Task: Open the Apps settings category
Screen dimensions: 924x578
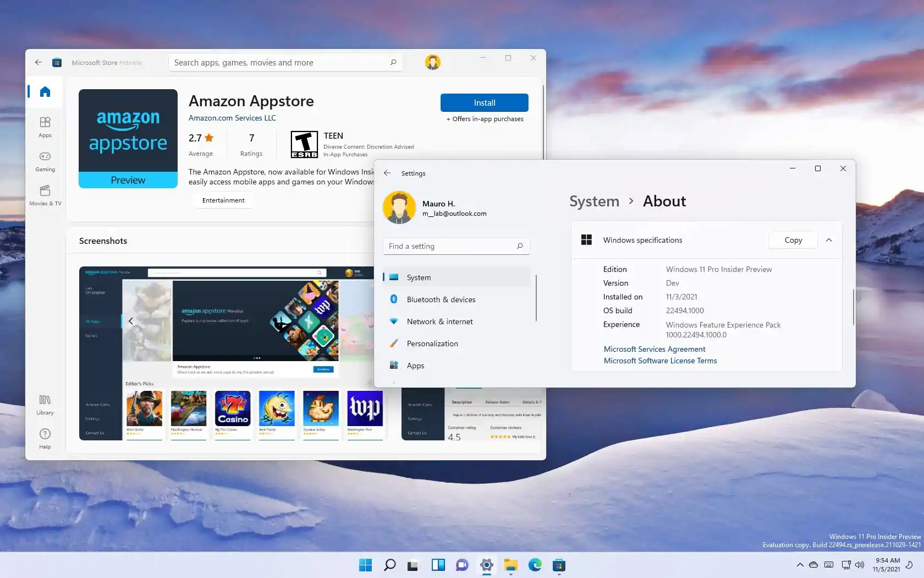Action: (x=415, y=366)
